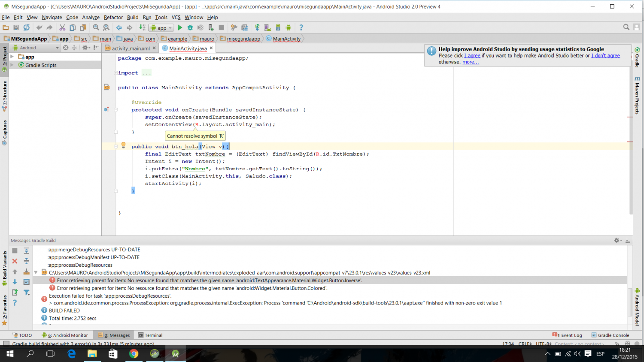The height and width of the screenshot is (362, 644).
Task: Toggle the filter funnel in Messages panel
Action: click(26, 292)
